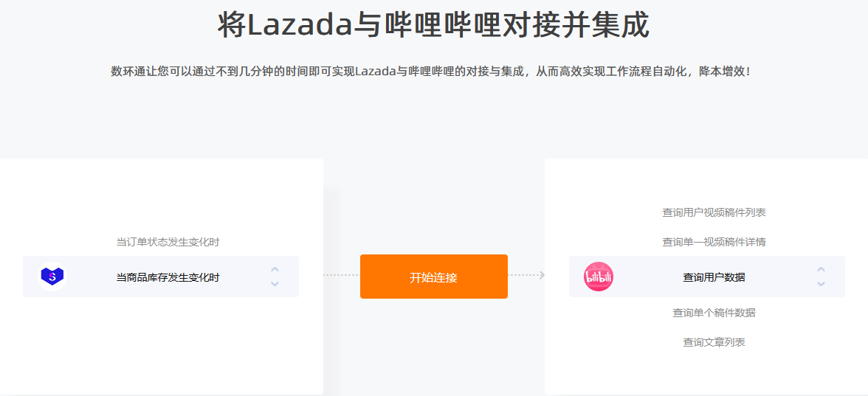Choose the 查询用户视频稿件列表 action
This screenshot has width=868, height=396.
click(714, 212)
